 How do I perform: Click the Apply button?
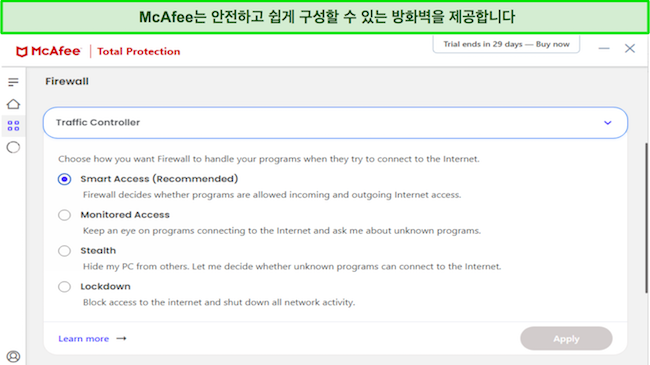(566, 338)
